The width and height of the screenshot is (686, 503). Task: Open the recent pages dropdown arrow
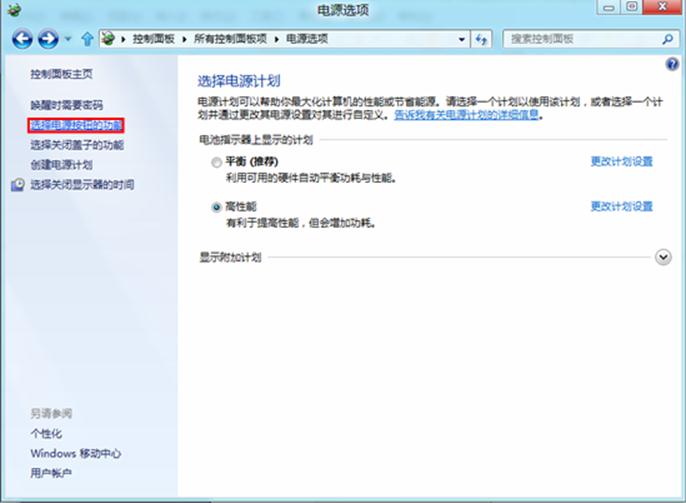(68, 39)
